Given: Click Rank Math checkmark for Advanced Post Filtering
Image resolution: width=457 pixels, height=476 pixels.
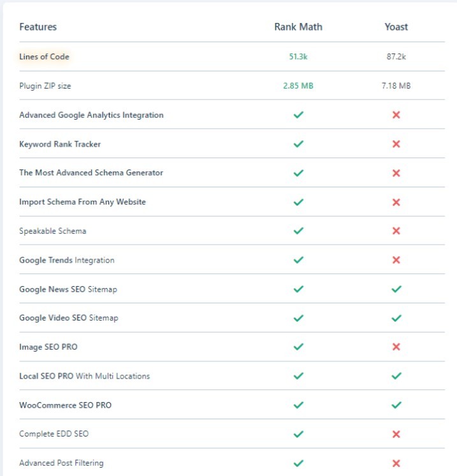Looking at the screenshot, I should pos(298,463).
